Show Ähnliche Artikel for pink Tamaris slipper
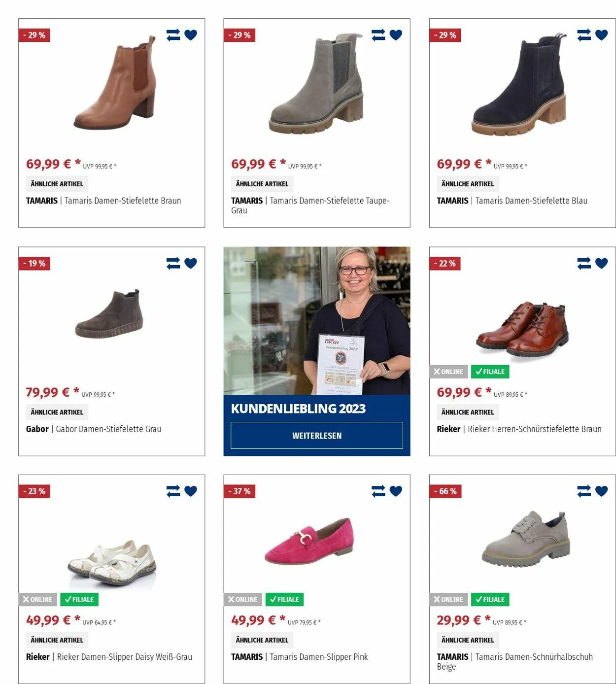The width and height of the screenshot is (616, 684). click(262, 640)
